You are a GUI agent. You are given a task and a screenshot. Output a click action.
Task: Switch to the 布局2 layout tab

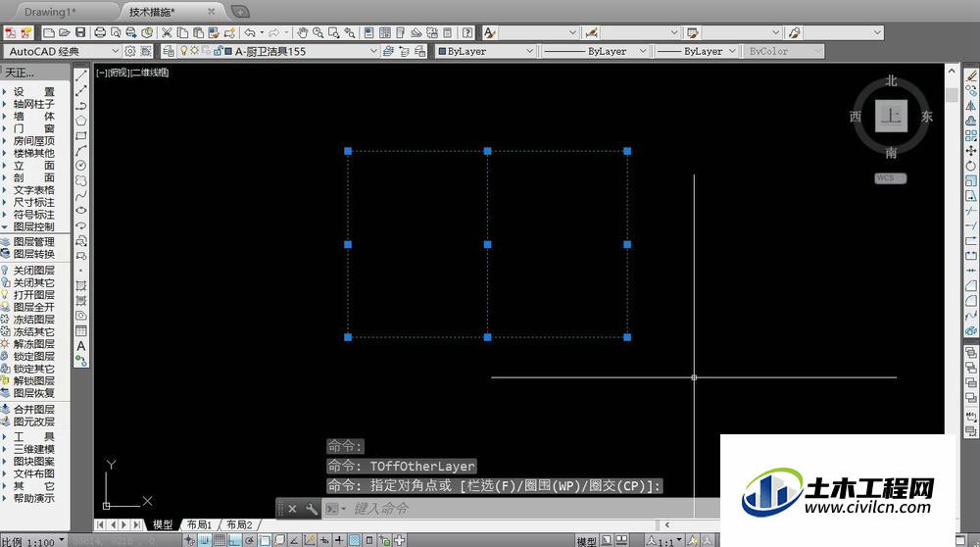[239, 524]
